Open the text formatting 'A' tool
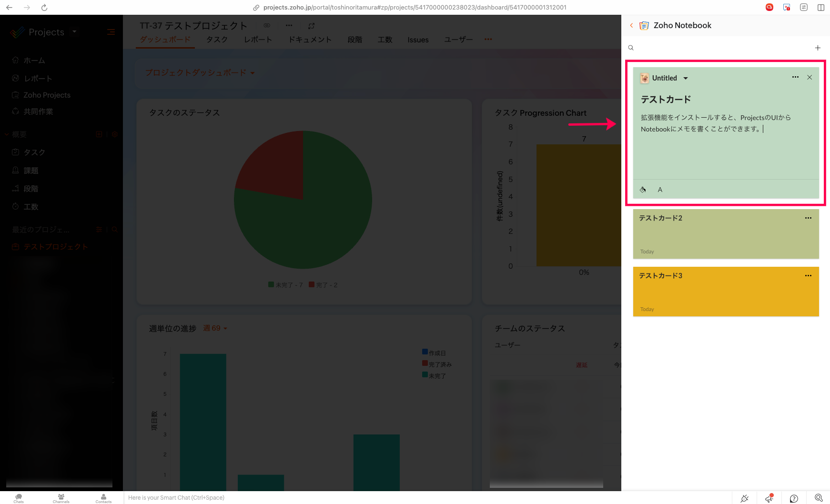This screenshot has height=504, width=830. point(660,190)
